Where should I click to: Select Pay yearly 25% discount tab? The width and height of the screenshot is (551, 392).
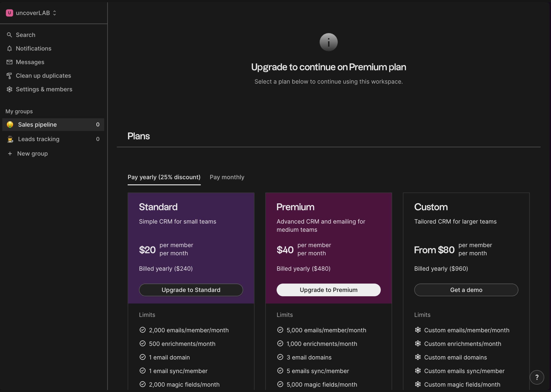(164, 177)
